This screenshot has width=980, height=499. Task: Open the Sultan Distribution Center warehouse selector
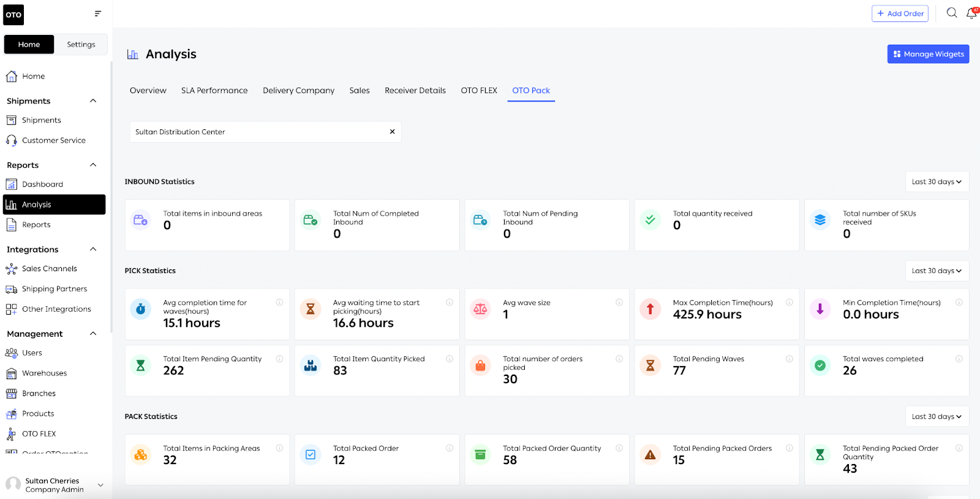pyautogui.click(x=265, y=132)
